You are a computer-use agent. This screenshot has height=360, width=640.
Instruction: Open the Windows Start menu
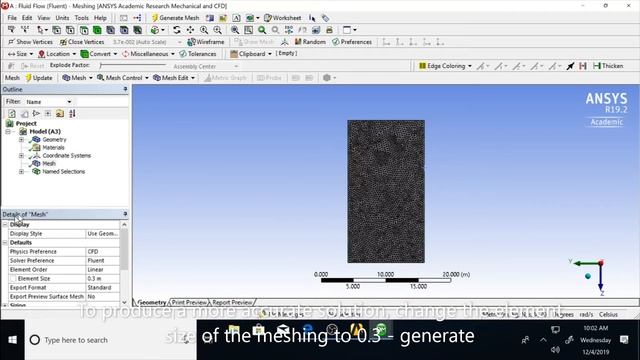[x=12, y=340]
